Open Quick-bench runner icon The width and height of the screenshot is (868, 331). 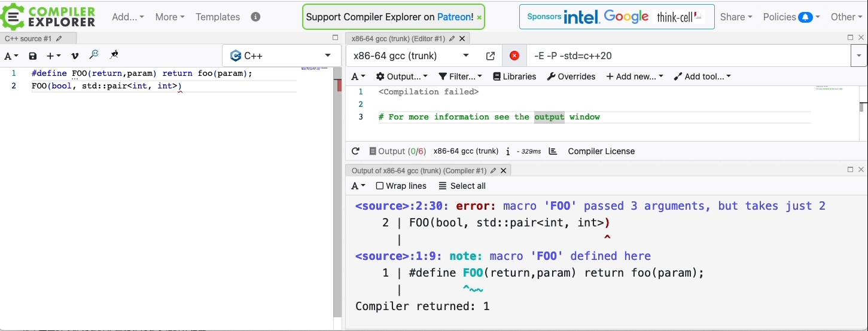pyautogui.click(x=114, y=55)
